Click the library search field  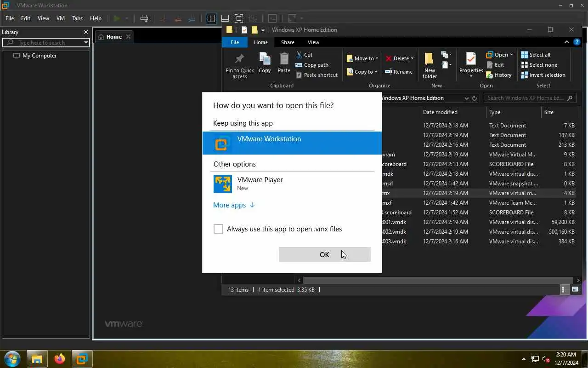point(46,42)
